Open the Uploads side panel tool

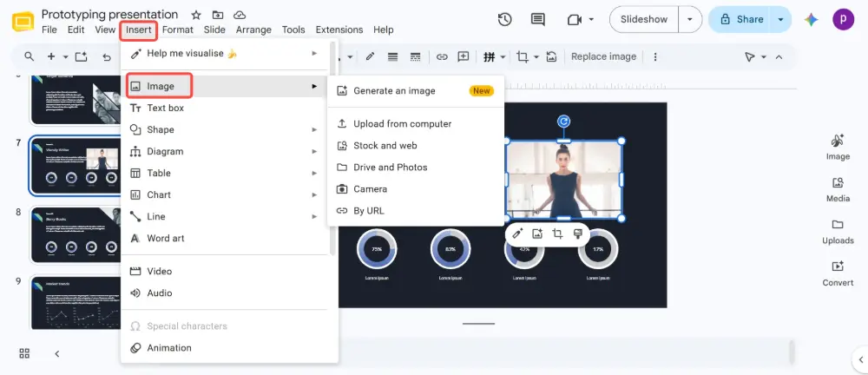[838, 232]
